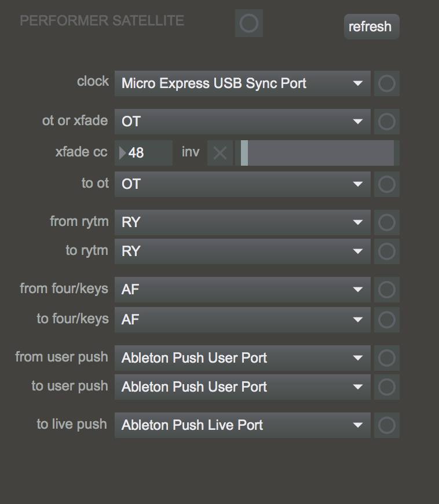Viewport: 439px width, 504px height.
Task: Click the circle button beside to user push
Action: click(386, 387)
